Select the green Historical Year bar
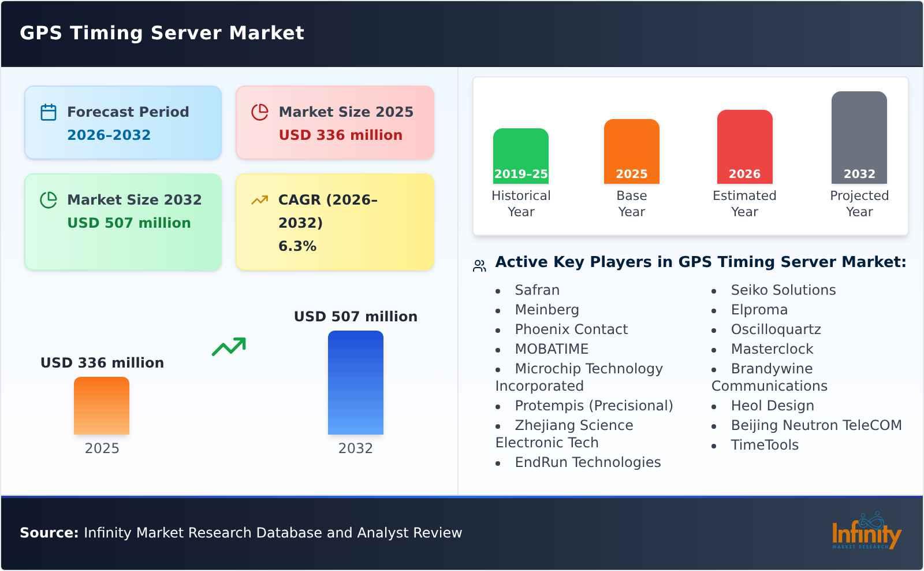924x571 pixels. point(520,153)
